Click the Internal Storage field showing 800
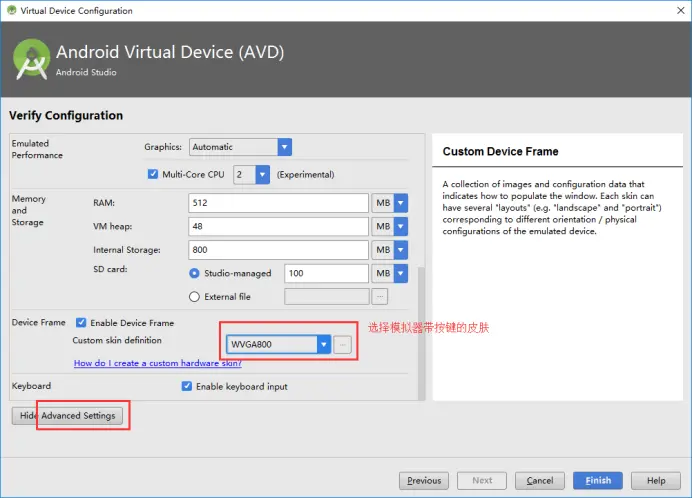693x498 pixels. tap(278, 250)
